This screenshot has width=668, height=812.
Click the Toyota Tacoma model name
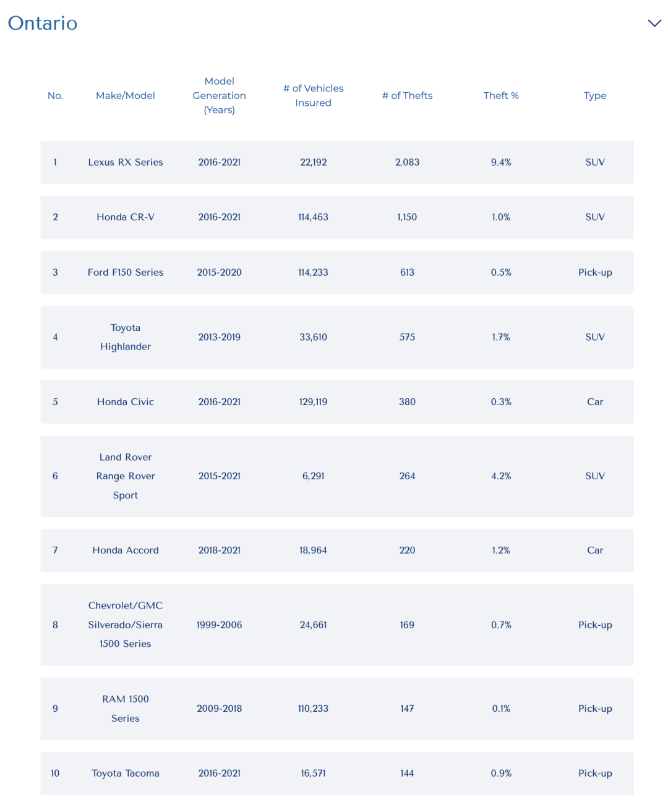point(126,773)
